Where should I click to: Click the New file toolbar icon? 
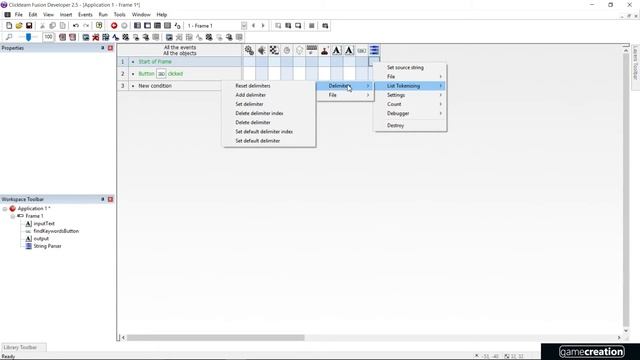coord(9,25)
